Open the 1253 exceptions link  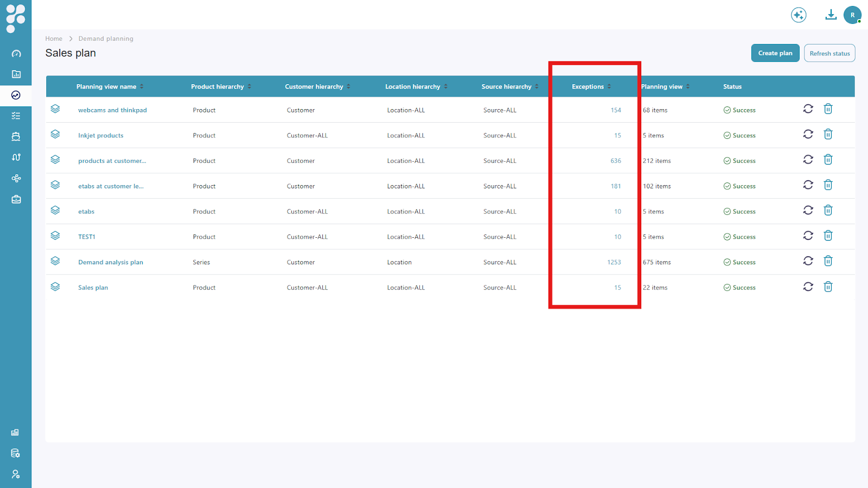[614, 262]
